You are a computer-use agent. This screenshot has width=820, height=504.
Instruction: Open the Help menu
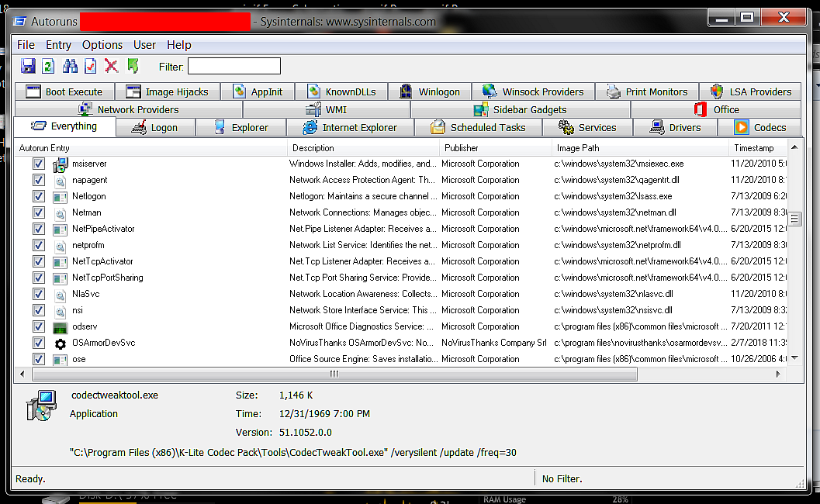click(179, 45)
